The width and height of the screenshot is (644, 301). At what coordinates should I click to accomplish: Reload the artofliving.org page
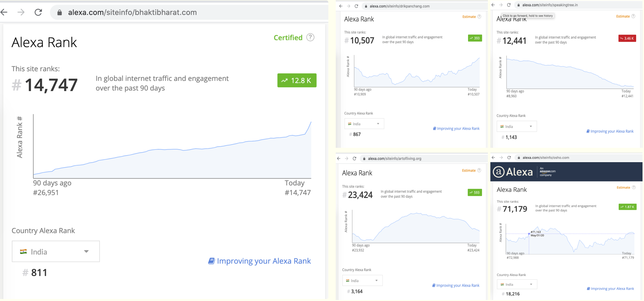(354, 159)
